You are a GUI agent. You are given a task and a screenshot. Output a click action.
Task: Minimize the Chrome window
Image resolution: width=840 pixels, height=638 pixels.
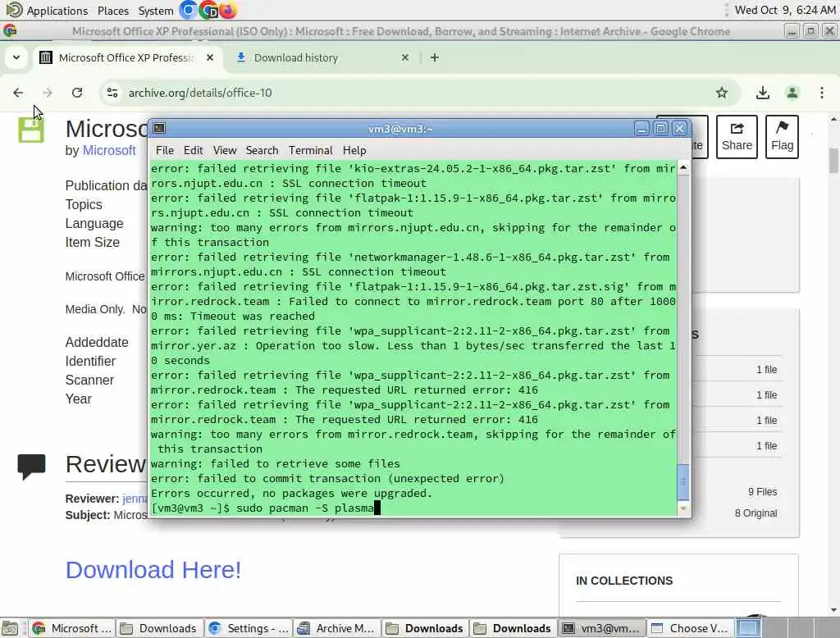point(792,31)
